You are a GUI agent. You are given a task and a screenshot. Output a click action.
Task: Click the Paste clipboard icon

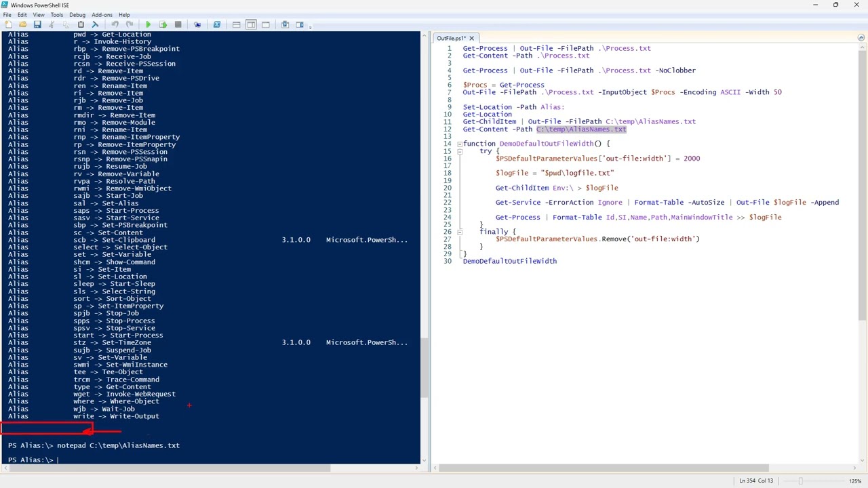[81, 24]
